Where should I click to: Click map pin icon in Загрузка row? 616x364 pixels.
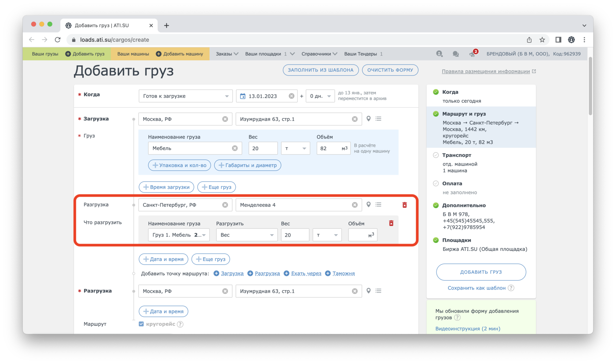(x=368, y=119)
